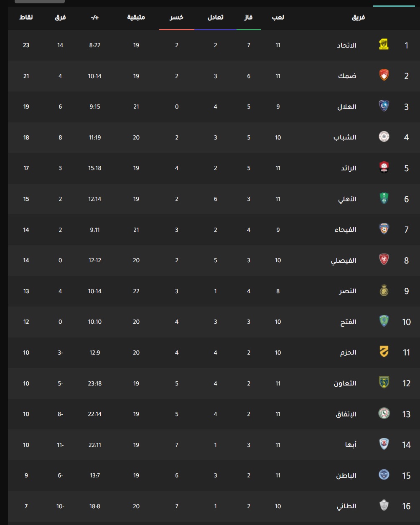420x525 pixels.
Task: Click the النصر yellow club logo
Action: (x=384, y=291)
